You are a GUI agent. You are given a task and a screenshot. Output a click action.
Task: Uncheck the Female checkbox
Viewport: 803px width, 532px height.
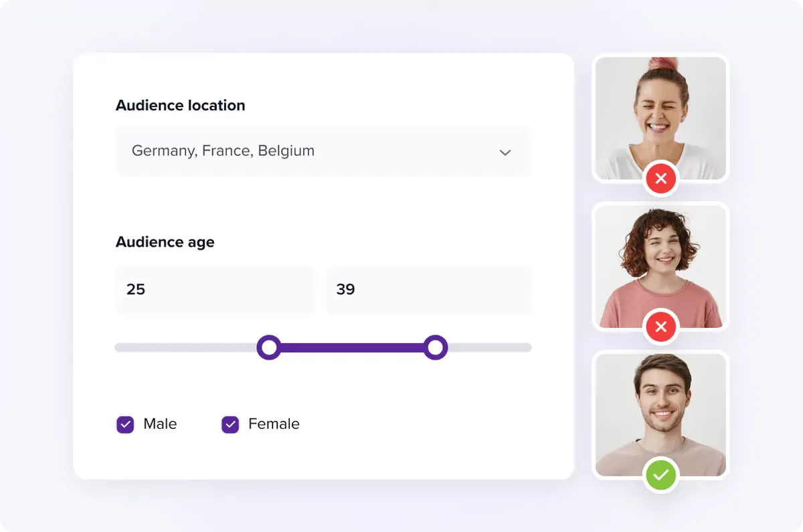(x=230, y=424)
